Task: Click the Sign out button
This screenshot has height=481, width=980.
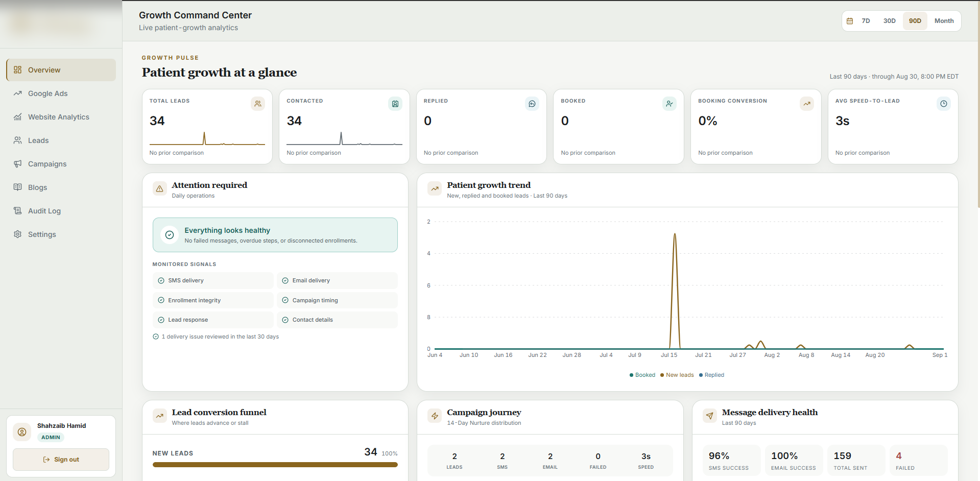Action: click(x=61, y=460)
